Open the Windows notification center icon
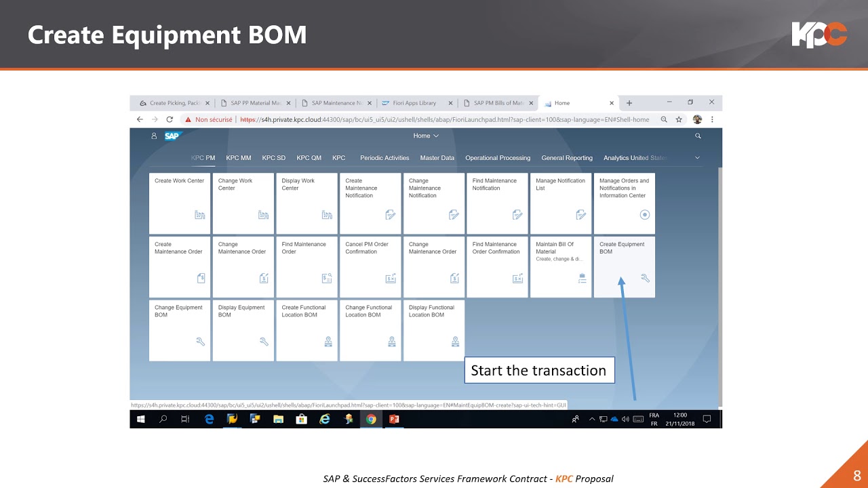 pos(707,420)
